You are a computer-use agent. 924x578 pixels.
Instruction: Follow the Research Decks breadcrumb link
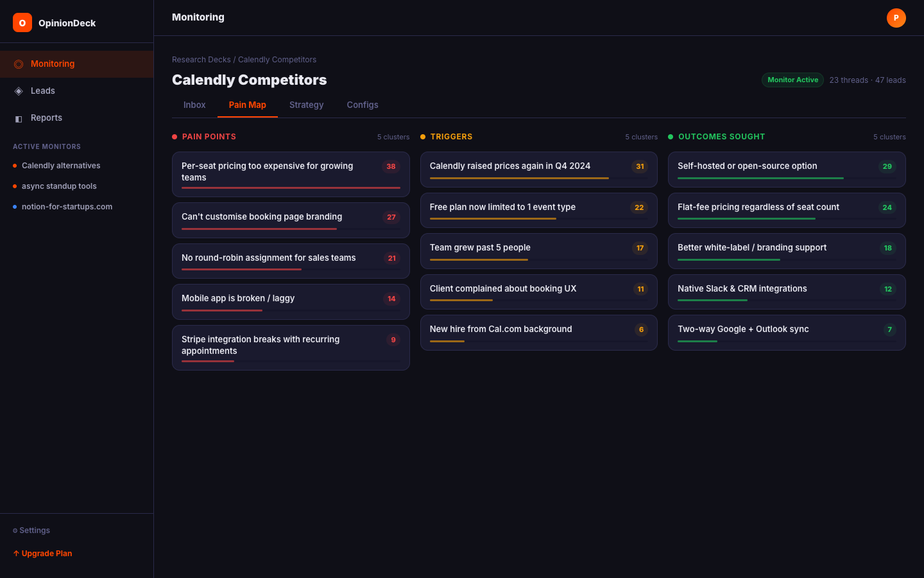(201, 59)
